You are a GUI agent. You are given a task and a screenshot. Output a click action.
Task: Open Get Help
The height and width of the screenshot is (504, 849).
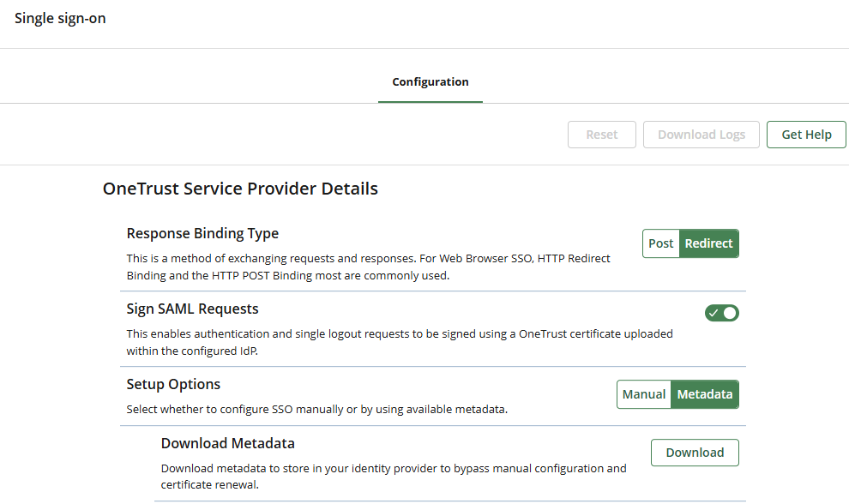coord(806,135)
